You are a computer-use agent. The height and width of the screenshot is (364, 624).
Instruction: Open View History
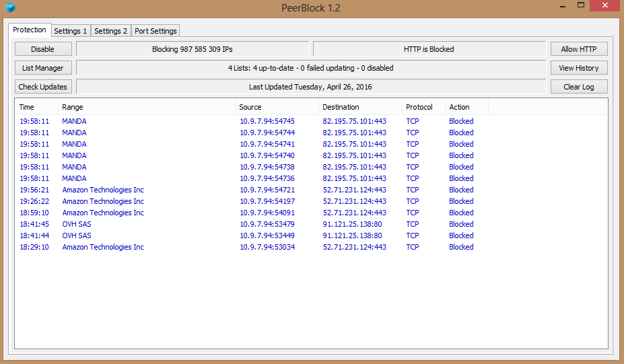(579, 68)
